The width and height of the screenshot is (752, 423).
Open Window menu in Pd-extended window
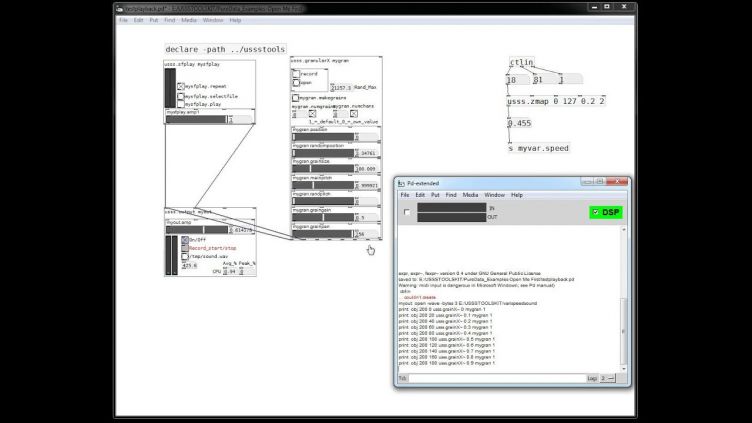(x=494, y=195)
